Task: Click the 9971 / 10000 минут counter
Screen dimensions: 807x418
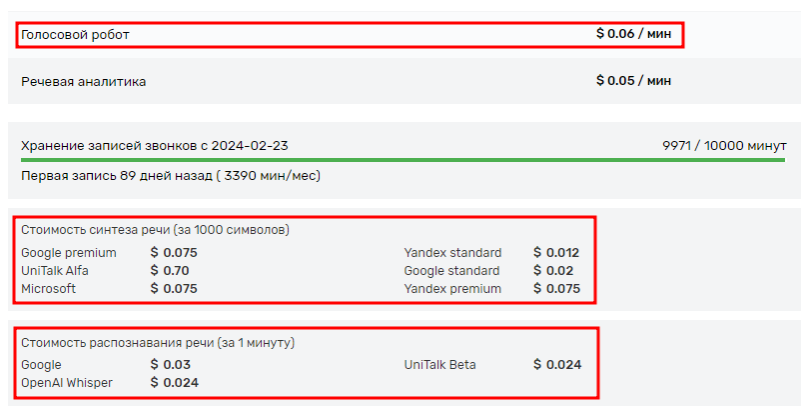Action: pyautogui.click(x=724, y=146)
